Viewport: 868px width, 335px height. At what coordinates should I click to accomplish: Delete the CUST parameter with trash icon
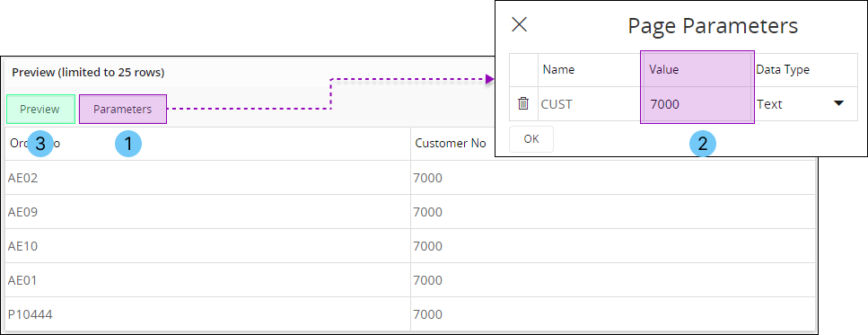523,103
